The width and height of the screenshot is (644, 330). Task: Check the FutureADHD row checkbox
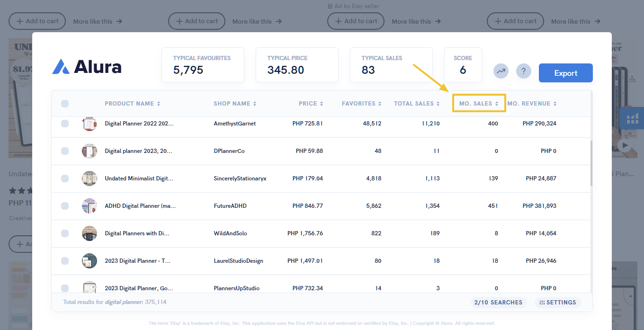(x=65, y=206)
